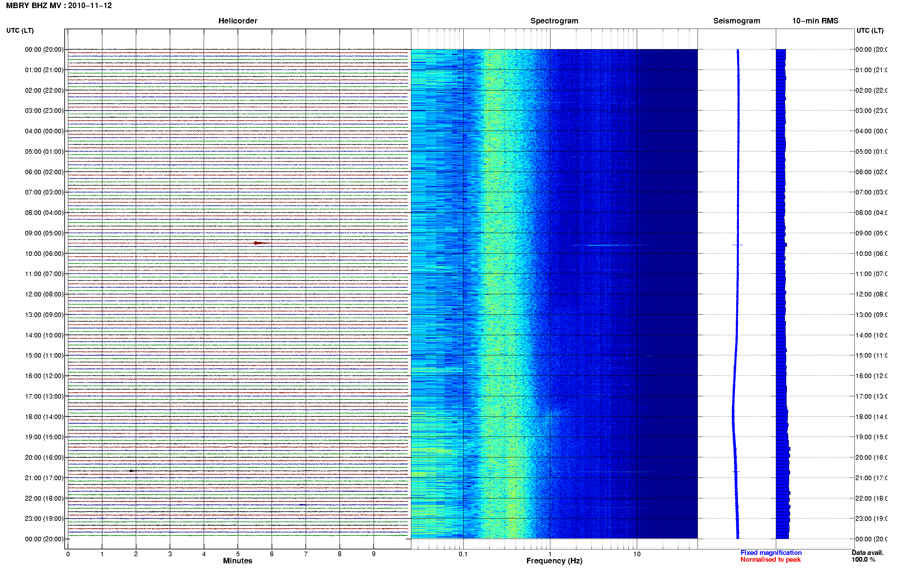Select the left 05:00 (01:00) time label
This screenshot has width=924, height=578.
pyautogui.click(x=44, y=152)
